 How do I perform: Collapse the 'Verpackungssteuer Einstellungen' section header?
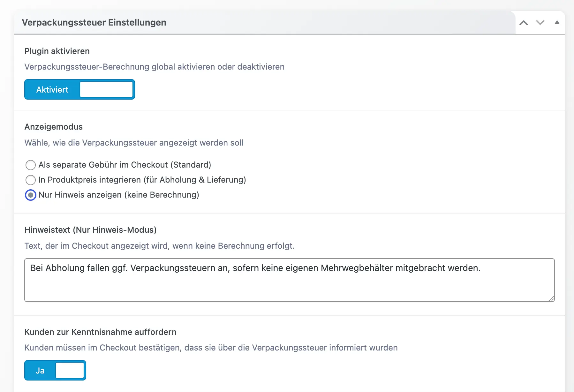(94, 22)
